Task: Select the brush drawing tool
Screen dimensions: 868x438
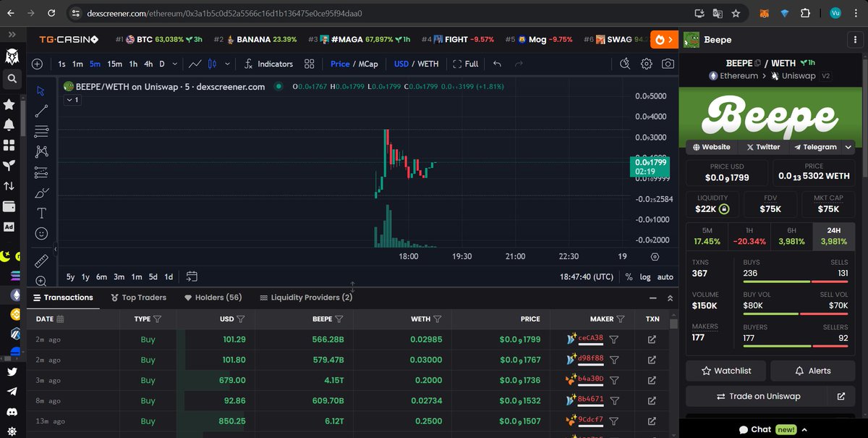Action: [41, 193]
